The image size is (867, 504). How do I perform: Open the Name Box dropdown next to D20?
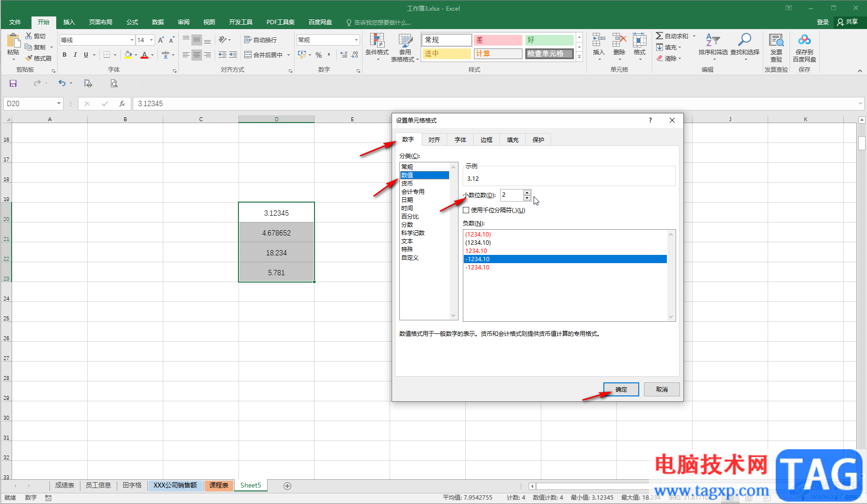click(59, 104)
